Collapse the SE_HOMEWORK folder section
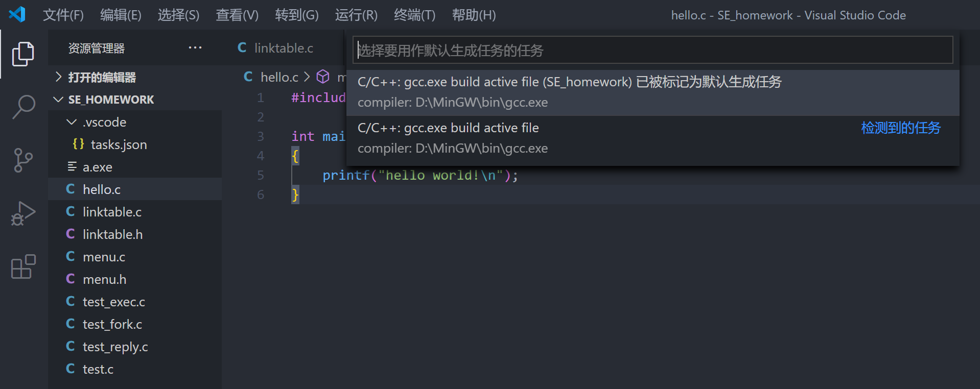The image size is (980, 389). [x=111, y=100]
